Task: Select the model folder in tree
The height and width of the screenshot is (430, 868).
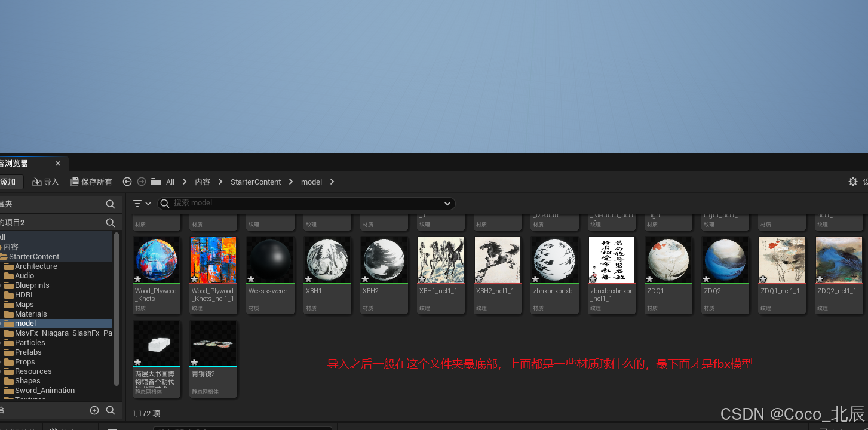Action: pos(26,324)
